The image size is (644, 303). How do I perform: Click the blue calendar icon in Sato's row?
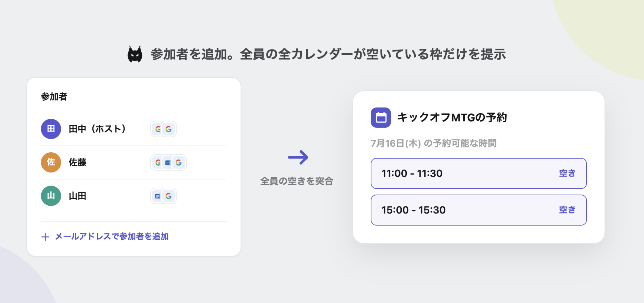[168, 163]
